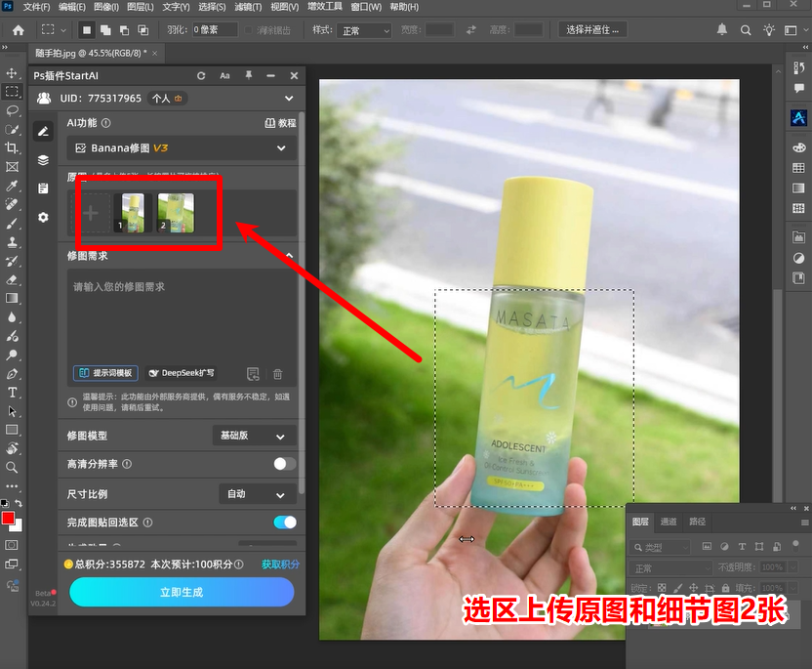Click the 选择并遮住 button
Screen dimensions: 812x669
click(x=592, y=29)
